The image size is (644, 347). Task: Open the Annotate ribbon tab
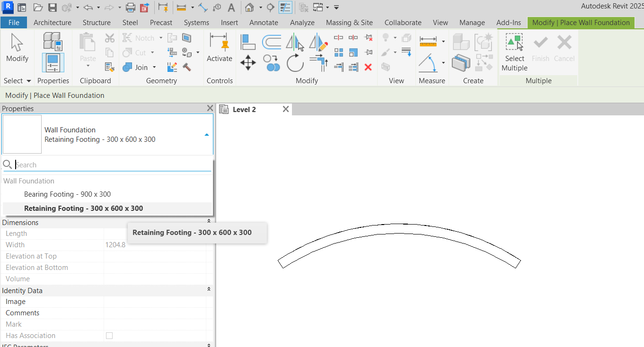pos(264,22)
